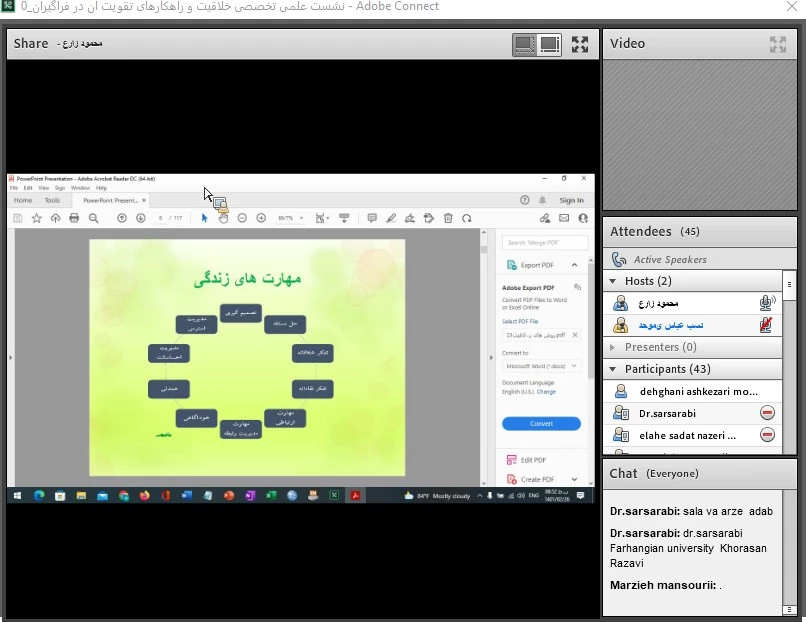Open Acrobat help question mark icon
This screenshot has width=806, height=622.
pyautogui.click(x=524, y=200)
